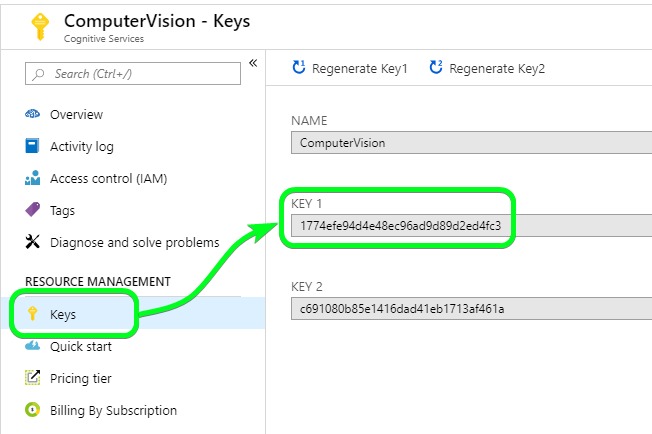Click the NAME field showing ComputerVision
The width and height of the screenshot is (652, 434).
tap(470, 142)
